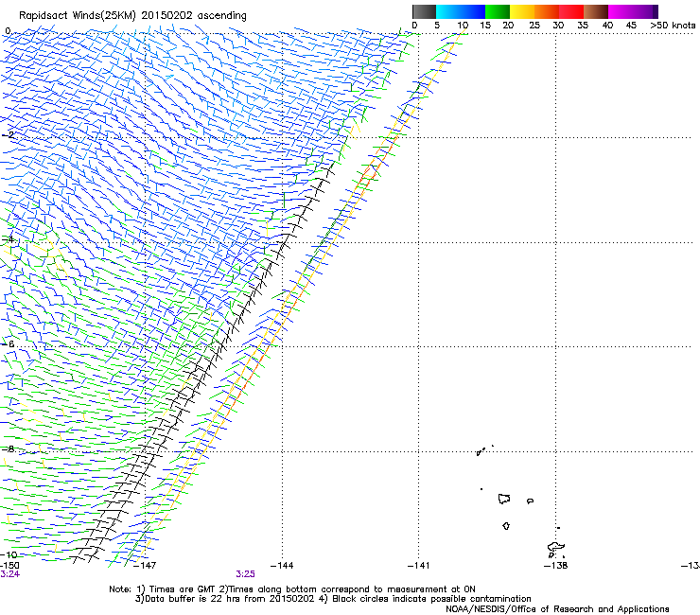Click the '-144' longitude axis label
Image resolution: width=700 pixels, height=615 pixels.
pyautogui.click(x=282, y=566)
